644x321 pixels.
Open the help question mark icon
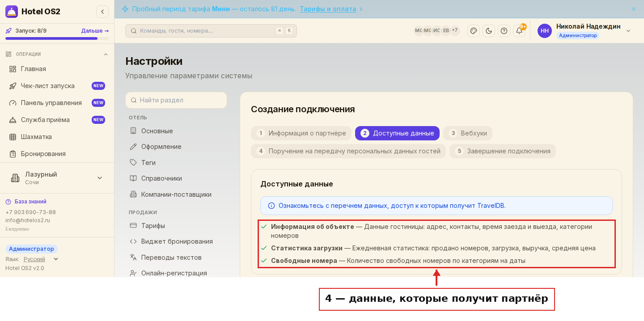(504, 31)
